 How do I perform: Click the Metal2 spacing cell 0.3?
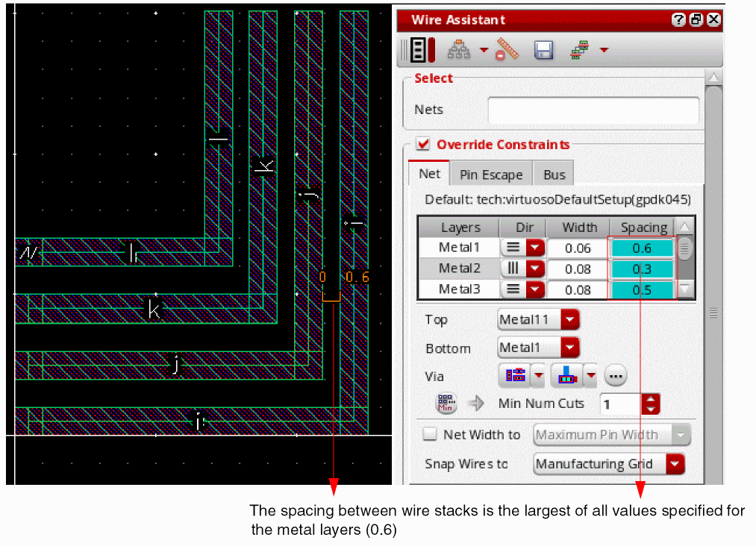(x=642, y=269)
